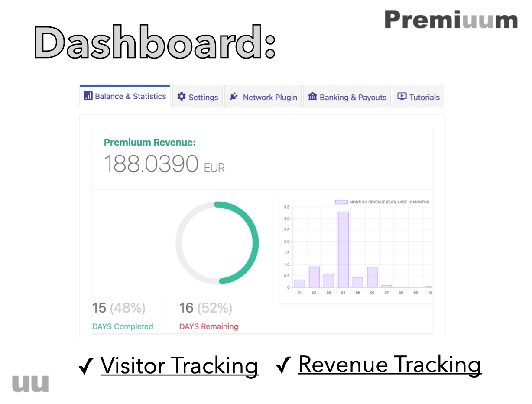Click the chart bar for month 03
The width and height of the screenshot is (532, 404).
coord(329,280)
